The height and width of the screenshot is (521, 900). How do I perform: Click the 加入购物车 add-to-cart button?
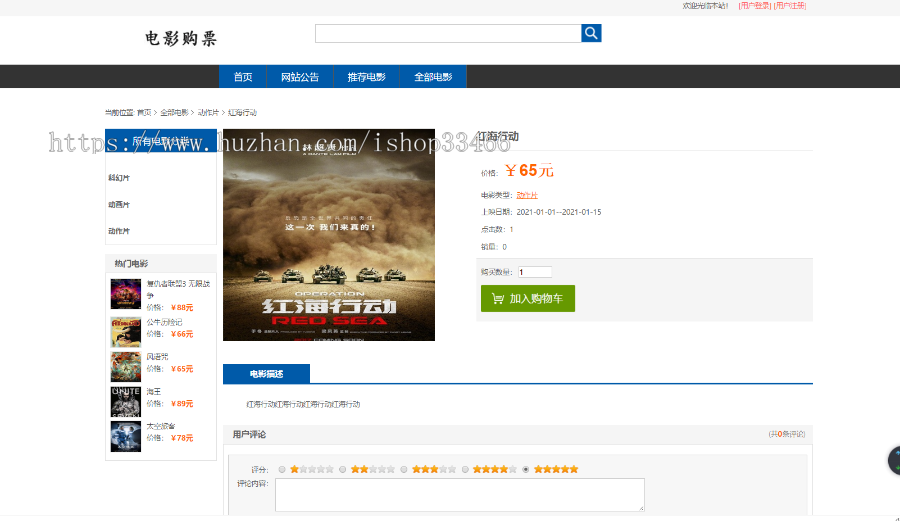[x=527, y=298]
